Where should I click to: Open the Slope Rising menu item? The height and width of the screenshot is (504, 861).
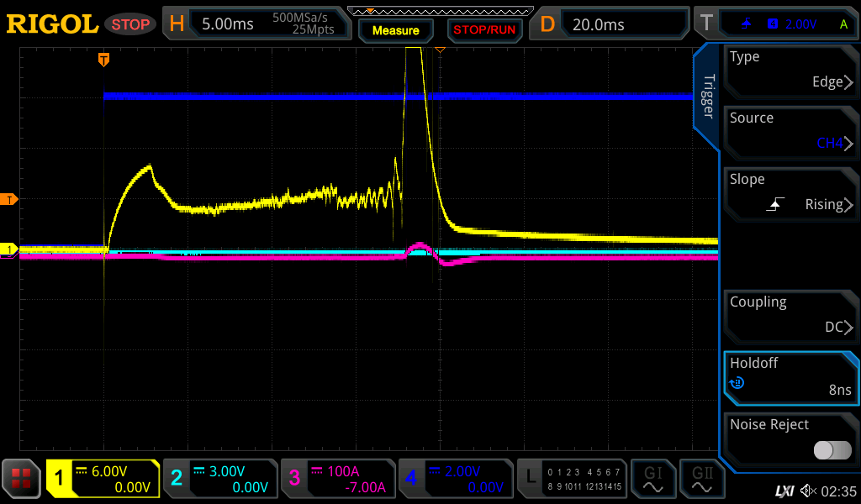[790, 192]
